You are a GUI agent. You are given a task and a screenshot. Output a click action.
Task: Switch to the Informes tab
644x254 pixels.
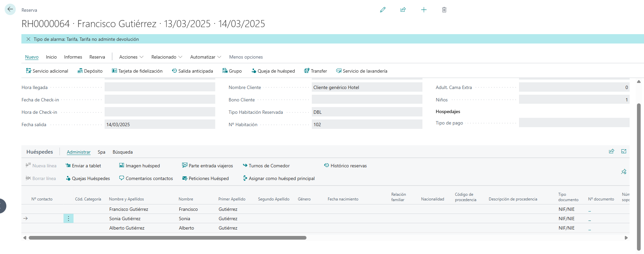[73, 57]
